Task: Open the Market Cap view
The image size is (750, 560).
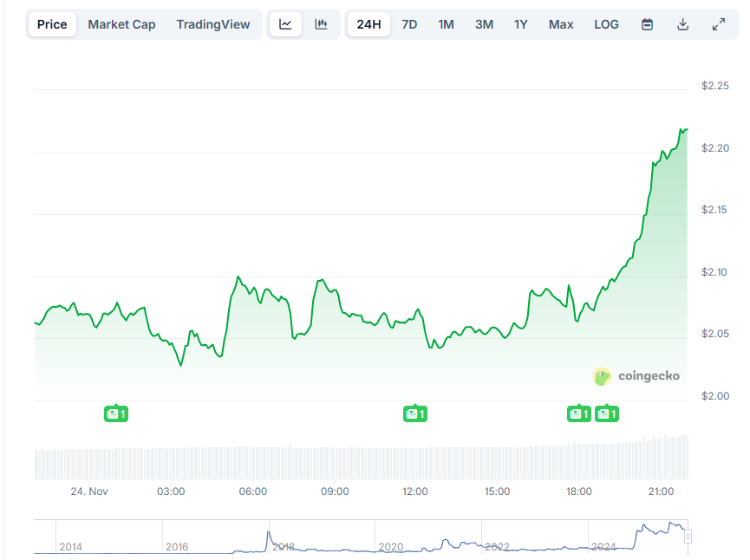Action: click(x=121, y=24)
